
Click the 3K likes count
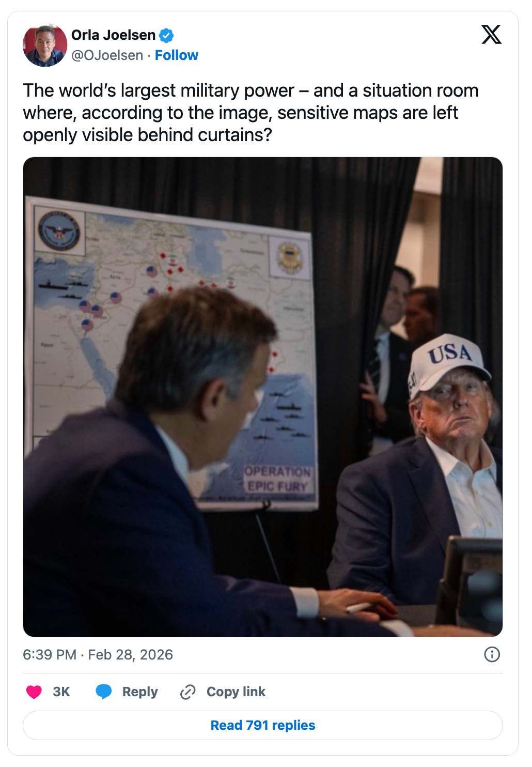(x=61, y=692)
